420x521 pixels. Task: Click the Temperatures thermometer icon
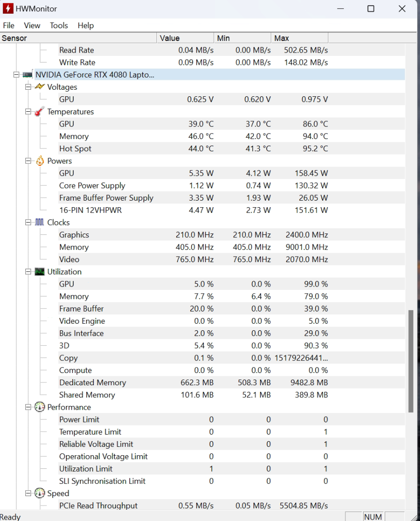point(40,112)
